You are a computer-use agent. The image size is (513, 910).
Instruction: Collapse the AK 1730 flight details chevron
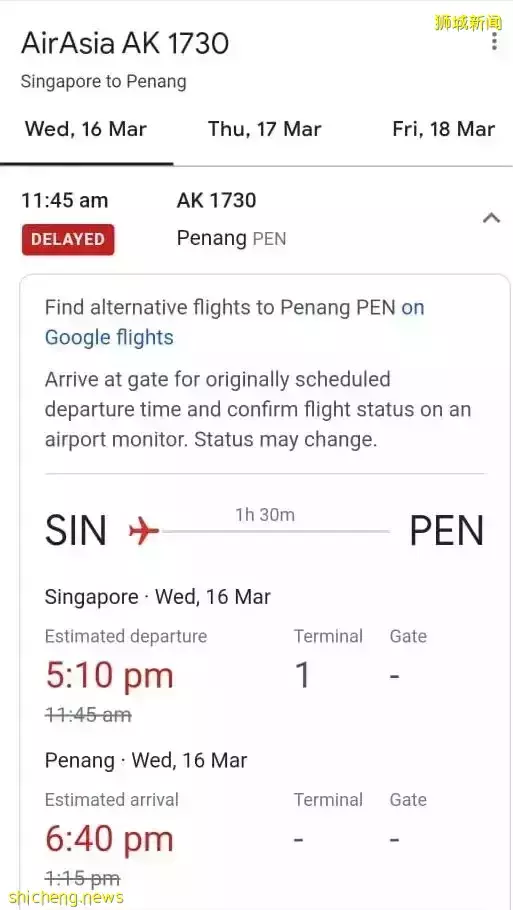click(x=492, y=218)
